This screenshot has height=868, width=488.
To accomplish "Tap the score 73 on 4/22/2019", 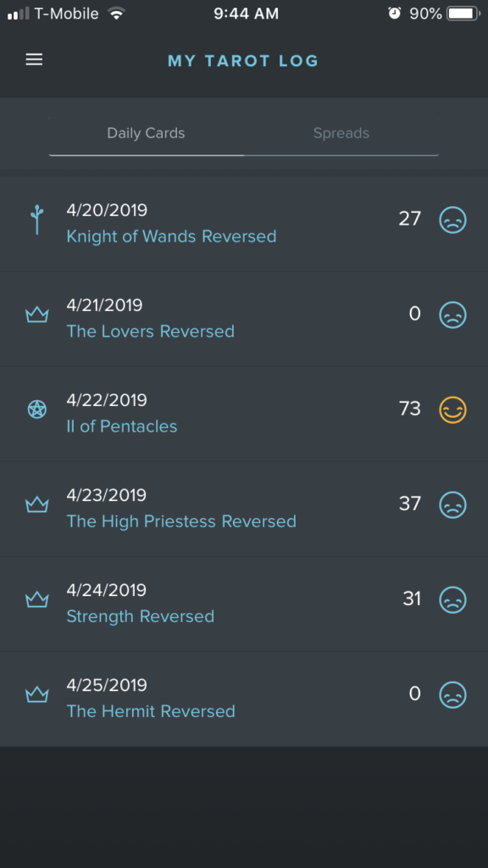I will [409, 409].
